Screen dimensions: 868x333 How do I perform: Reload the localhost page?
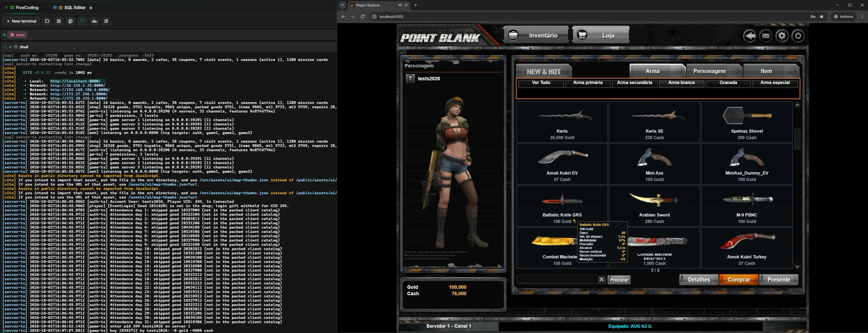363,16
